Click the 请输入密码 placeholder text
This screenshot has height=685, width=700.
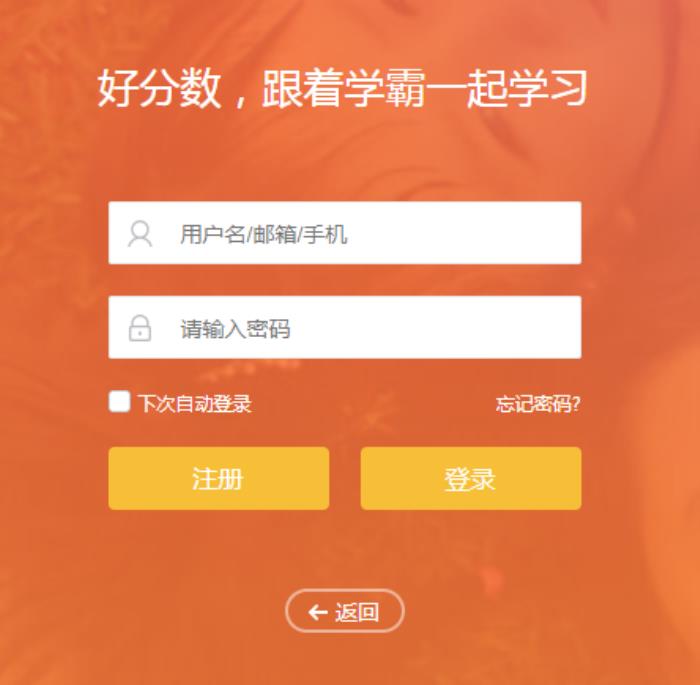[235, 329]
